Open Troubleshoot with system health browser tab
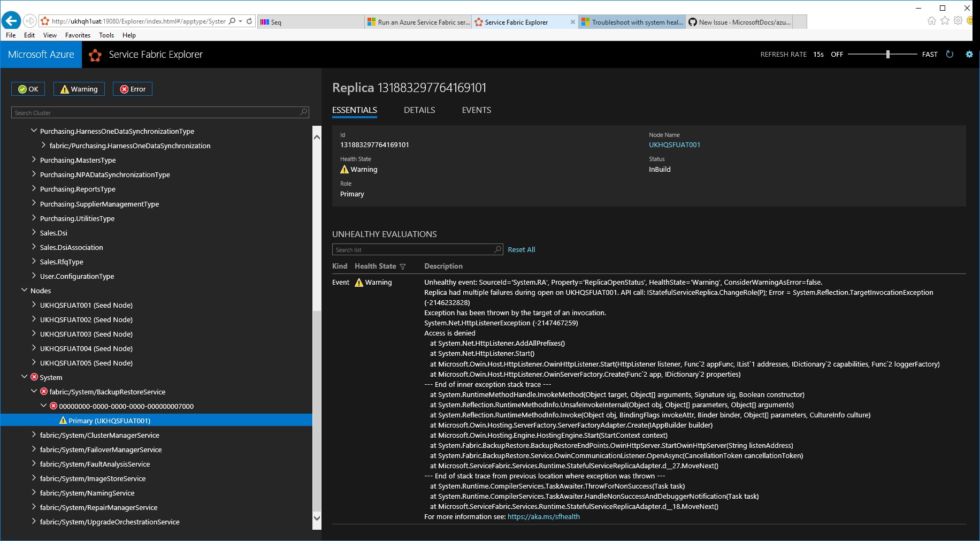 click(x=632, y=22)
